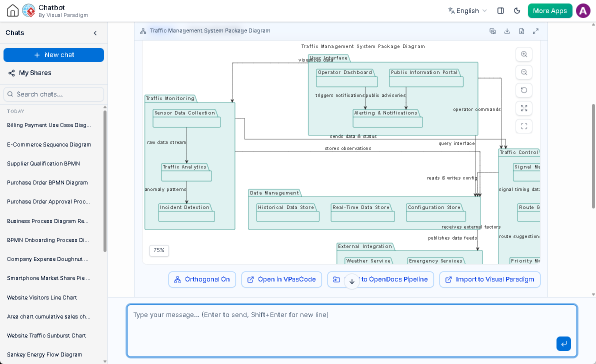Click the Data Management package label
This screenshot has width=596, height=364.
274,193
